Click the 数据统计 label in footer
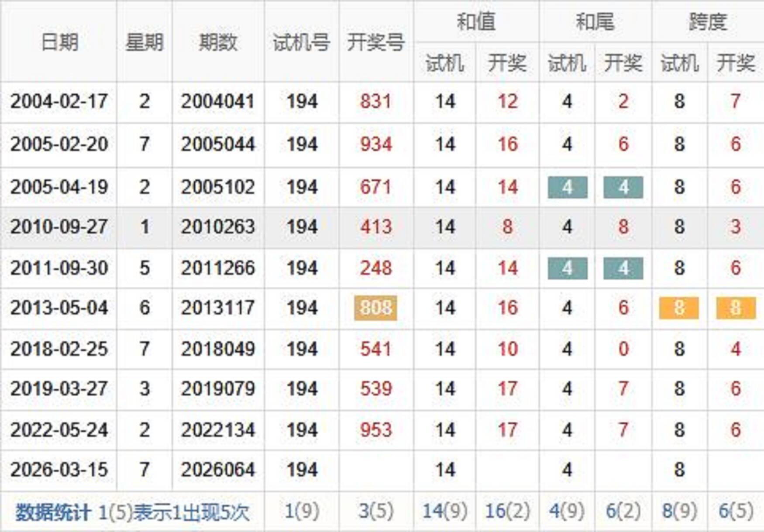 pyautogui.click(x=53, y=512)
